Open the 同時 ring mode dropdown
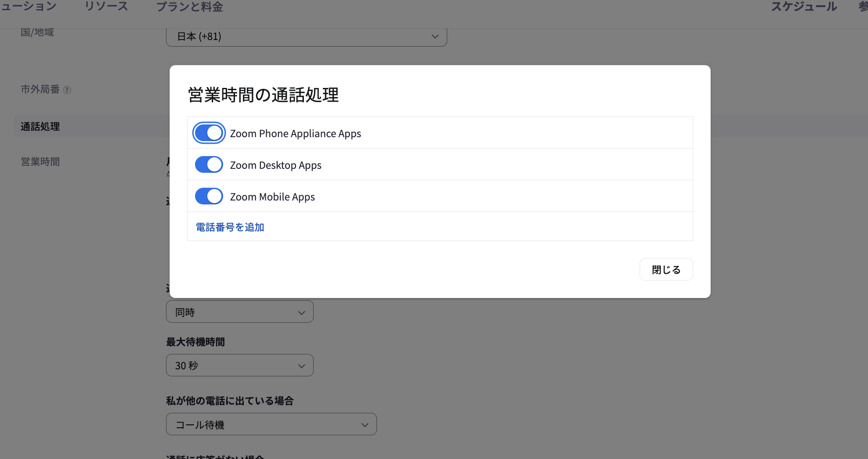The height and width of the screenshot is (459, 868). click(239, 312)
